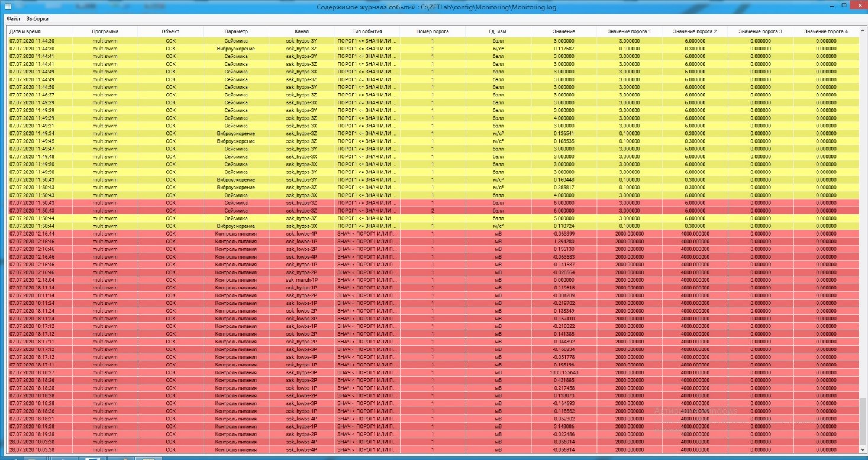This screenshot has height=460, width=868.
Task: Select value cell 0.108535
Action: (x=564, y=141)
